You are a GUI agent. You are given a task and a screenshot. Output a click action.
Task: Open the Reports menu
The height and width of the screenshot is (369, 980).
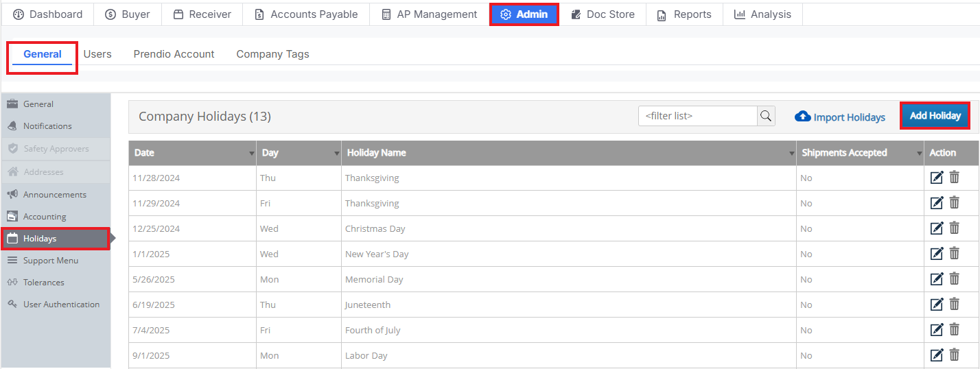click(684, 14)
